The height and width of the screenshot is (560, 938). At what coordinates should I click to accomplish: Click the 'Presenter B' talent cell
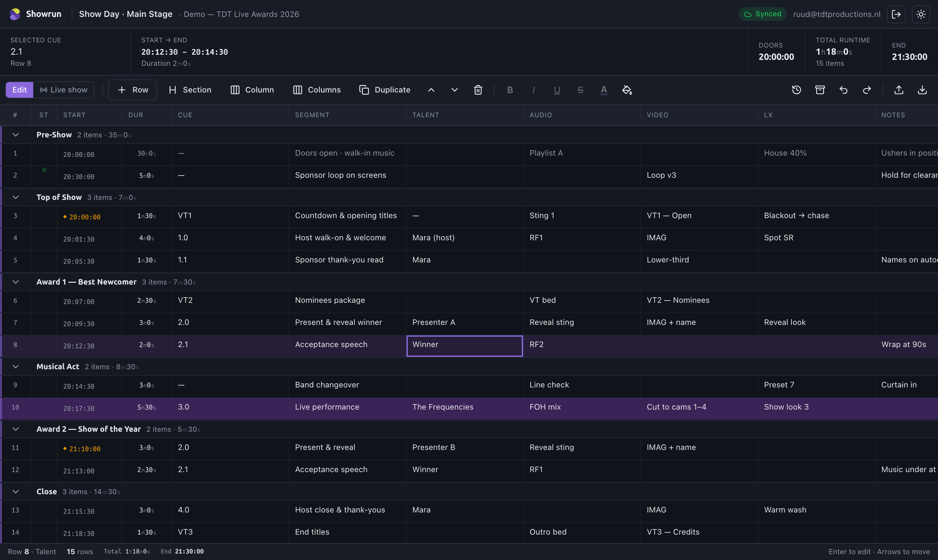click(x=465, y=449)
